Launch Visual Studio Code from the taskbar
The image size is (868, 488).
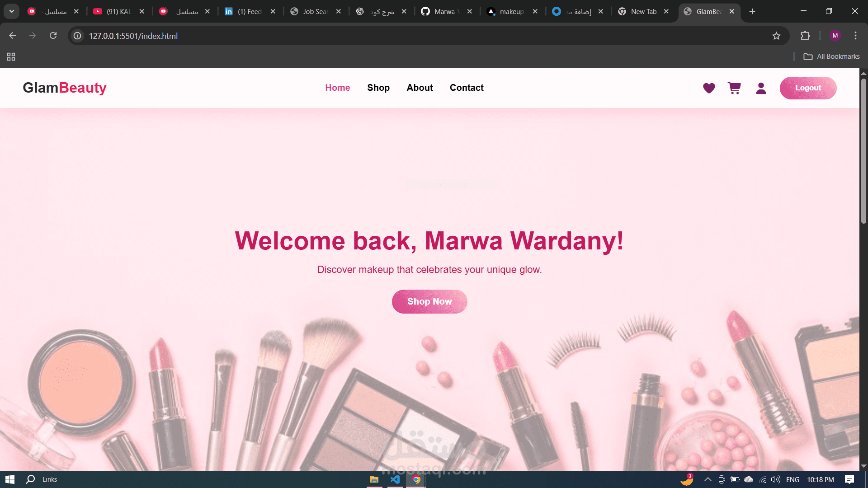click(x=395, y=480)
